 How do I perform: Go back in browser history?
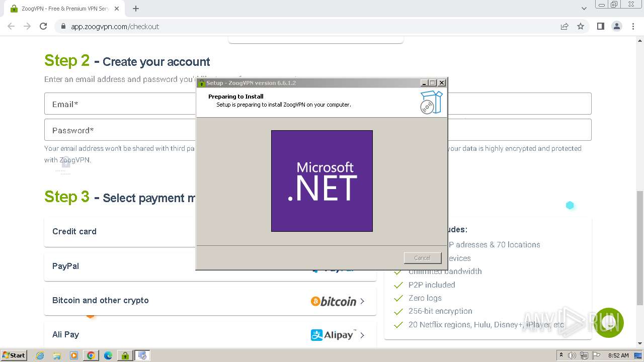pos(11,26)
